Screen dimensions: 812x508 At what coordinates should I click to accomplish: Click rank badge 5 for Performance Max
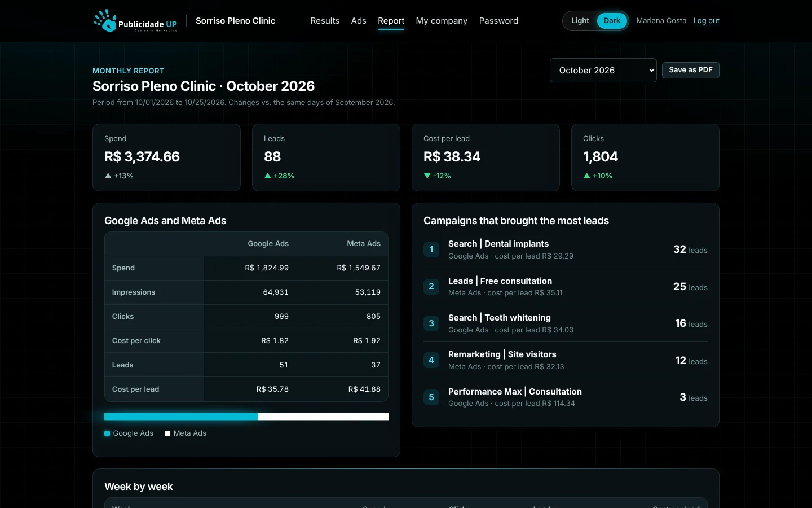431,397
